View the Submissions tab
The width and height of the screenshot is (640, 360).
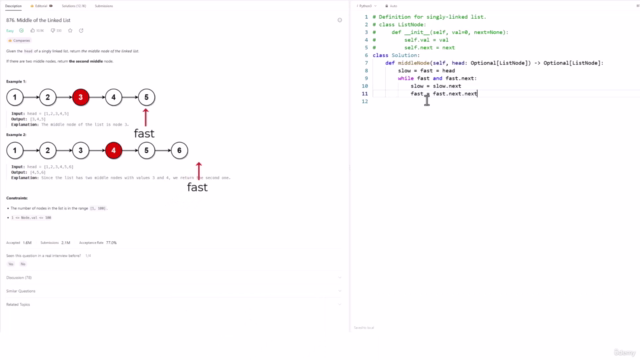point(104,6)
